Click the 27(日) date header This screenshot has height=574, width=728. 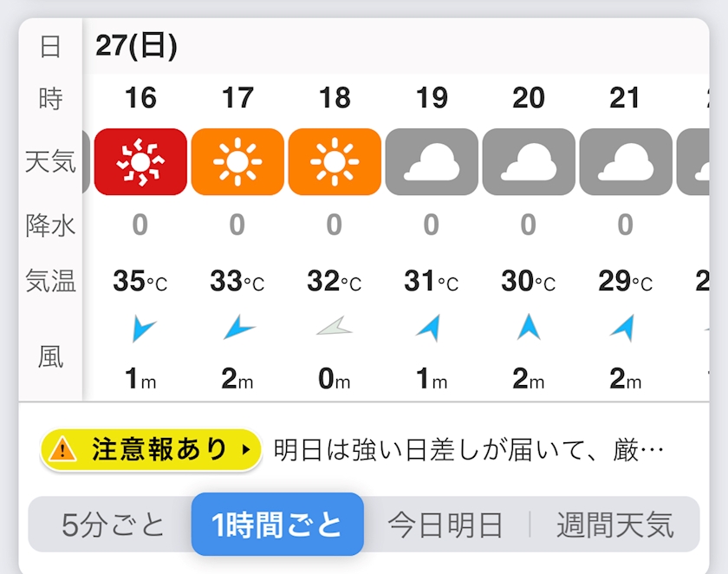(136, 46)
